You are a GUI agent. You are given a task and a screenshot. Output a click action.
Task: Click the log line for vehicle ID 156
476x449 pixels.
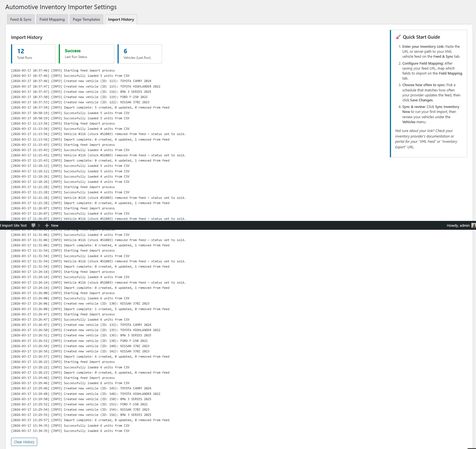tap(81, 415)
